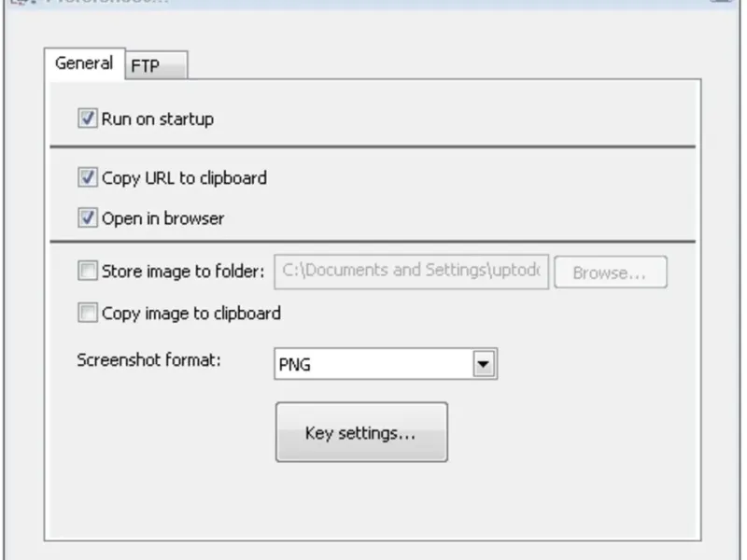Tick the Copy image to clipboard checkbox
Screen dimensions: 747x560
88,314
